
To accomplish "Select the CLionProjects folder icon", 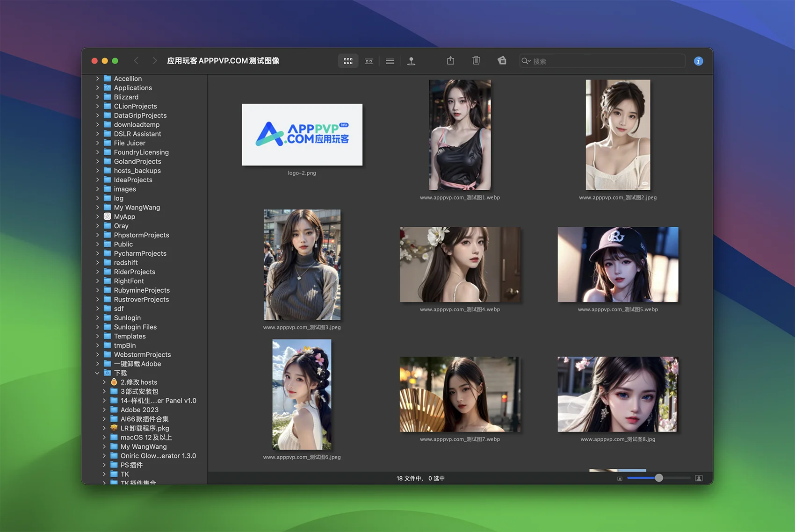I will pyautogui.click(x=108, y=106).
